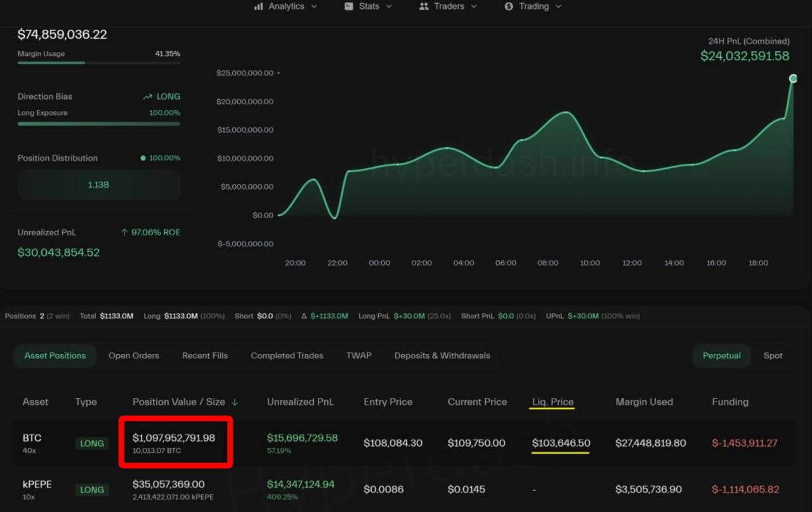Click kPEPE funding $-1,114,065.82

click(745, 490)
